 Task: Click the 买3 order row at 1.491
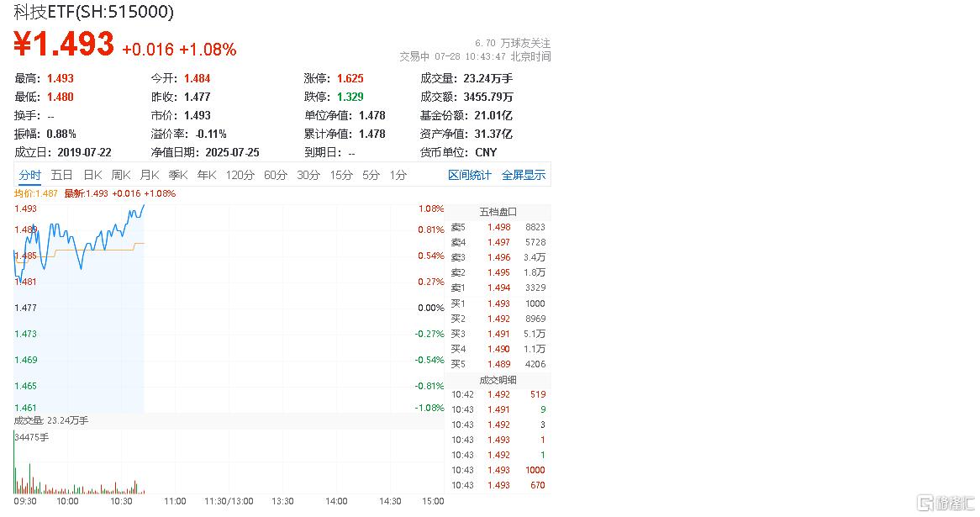point(498,334)
